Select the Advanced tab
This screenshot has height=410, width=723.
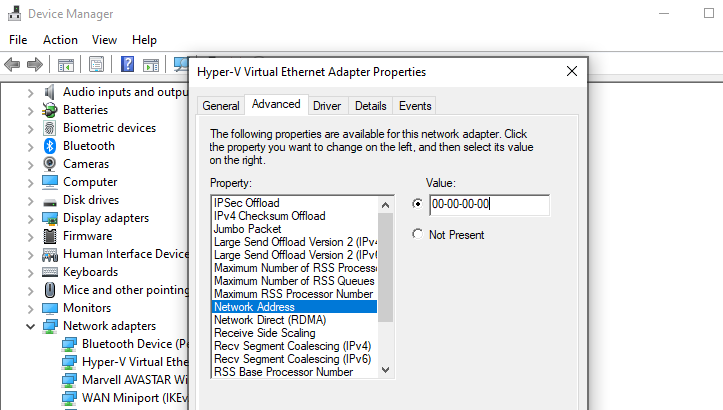click(x=276, y=104)
